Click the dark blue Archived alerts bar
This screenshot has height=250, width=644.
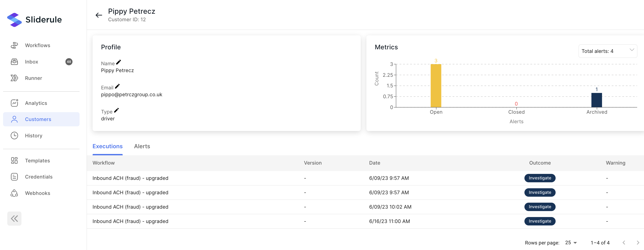596,100
